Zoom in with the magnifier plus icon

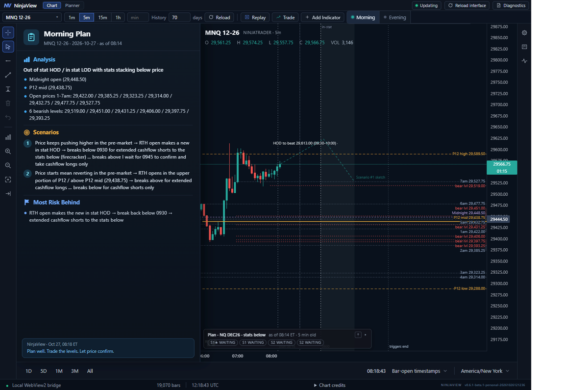point(8,151)
